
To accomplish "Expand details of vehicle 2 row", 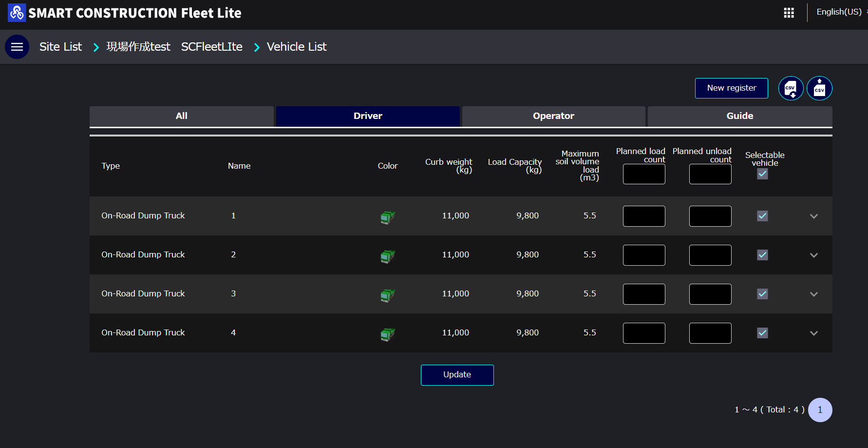I will pos(814,255).
